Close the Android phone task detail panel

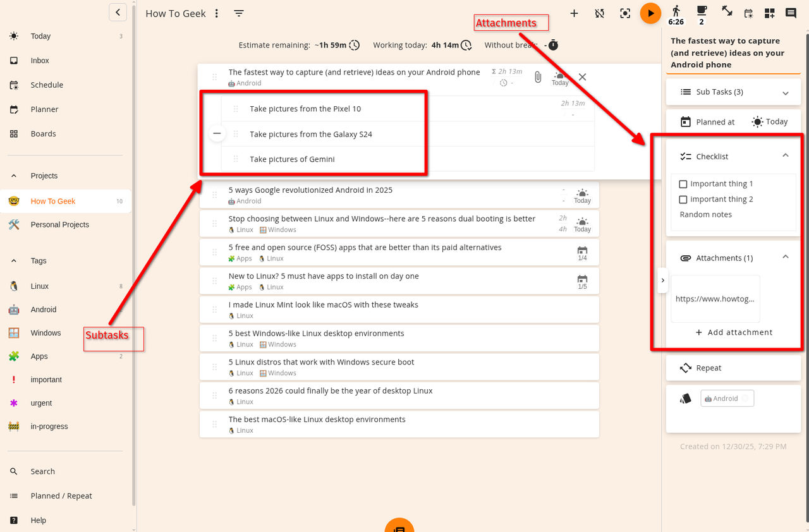[583, 77]
